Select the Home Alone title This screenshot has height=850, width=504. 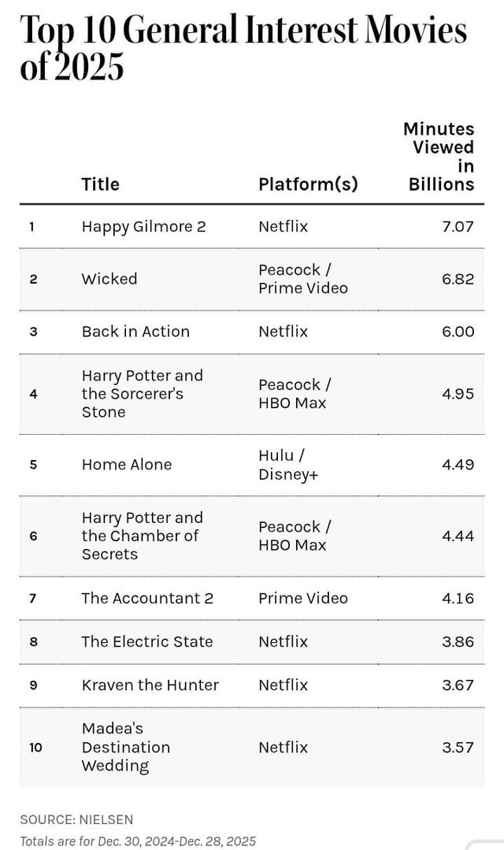click(127, 465)
